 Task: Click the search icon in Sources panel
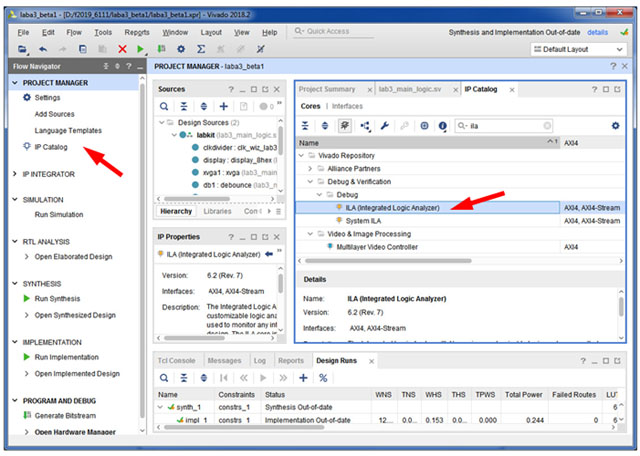click(x=164, y=107)
